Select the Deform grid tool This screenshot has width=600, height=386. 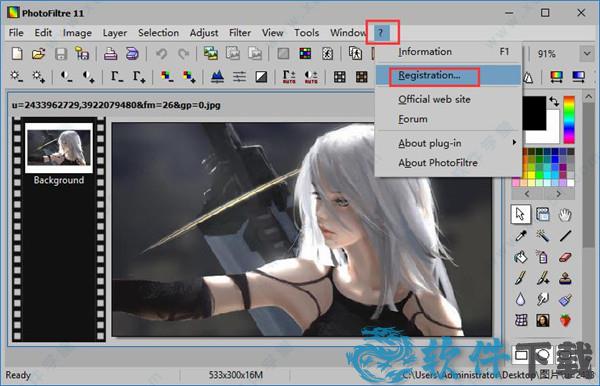coord(521,320)
